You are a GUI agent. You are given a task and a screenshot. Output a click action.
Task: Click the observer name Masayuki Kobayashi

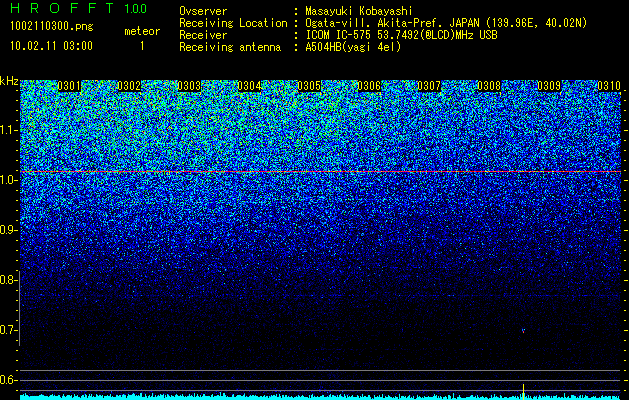[x=359, y=11]
